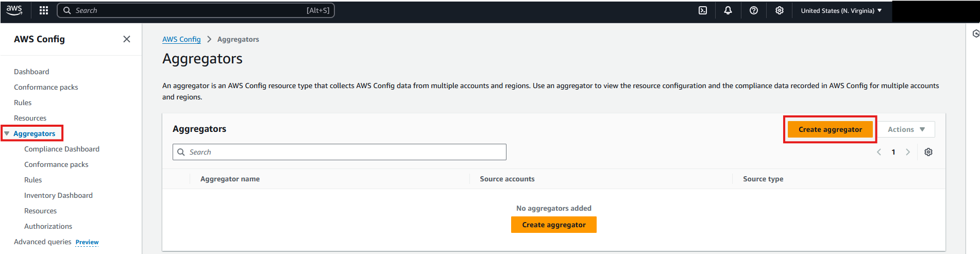Click the Source accounts column header

[507, 179]
